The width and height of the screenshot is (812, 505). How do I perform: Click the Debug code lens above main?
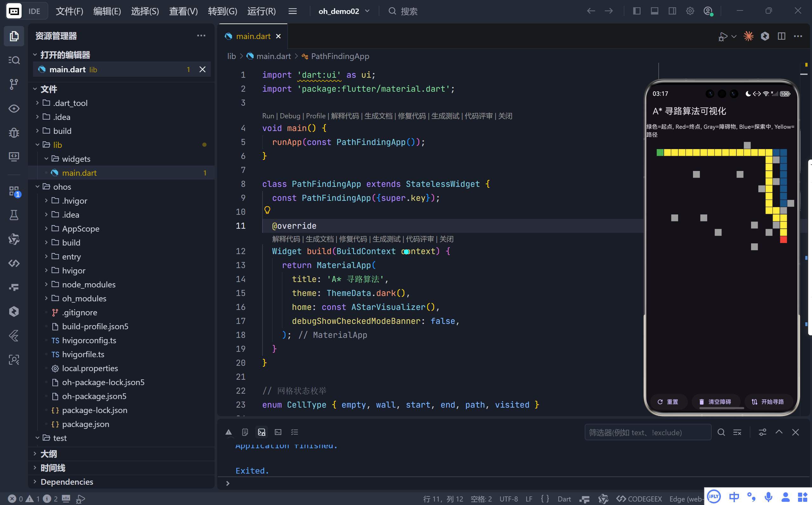tap(290, 116)
